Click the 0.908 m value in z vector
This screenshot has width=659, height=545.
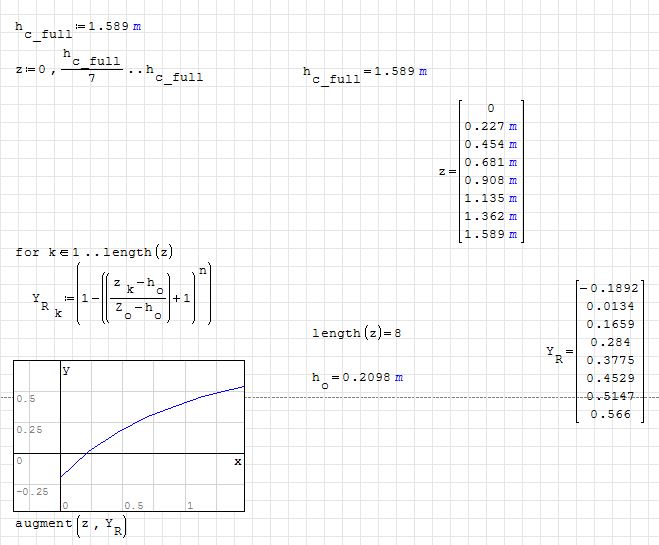coord(491,181)
